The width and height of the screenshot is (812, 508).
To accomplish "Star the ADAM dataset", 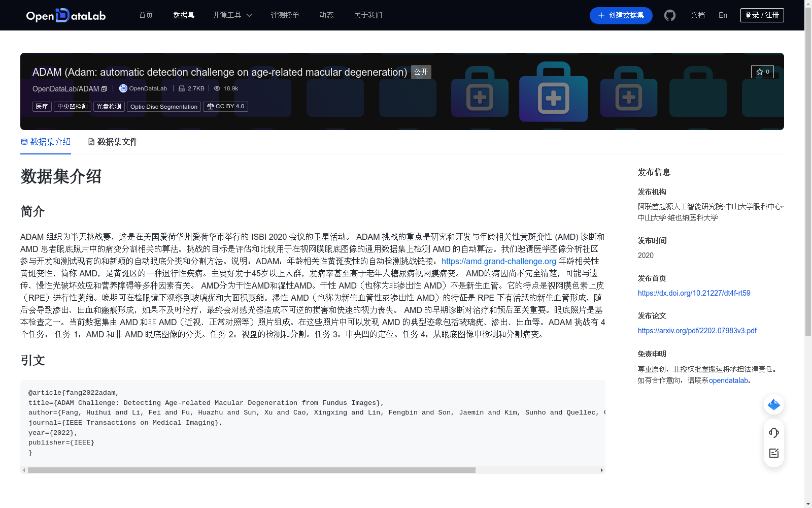I will (x=762, y=72).
